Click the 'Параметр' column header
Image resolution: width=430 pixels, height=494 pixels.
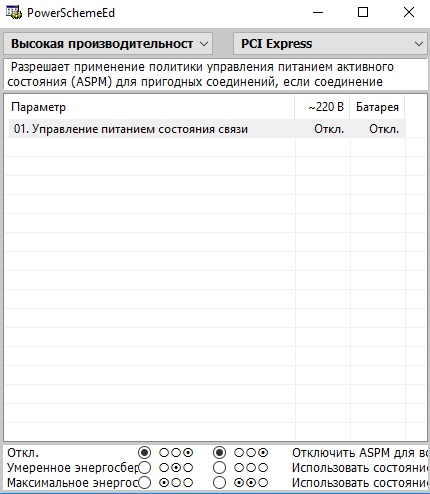pos(150,107)
